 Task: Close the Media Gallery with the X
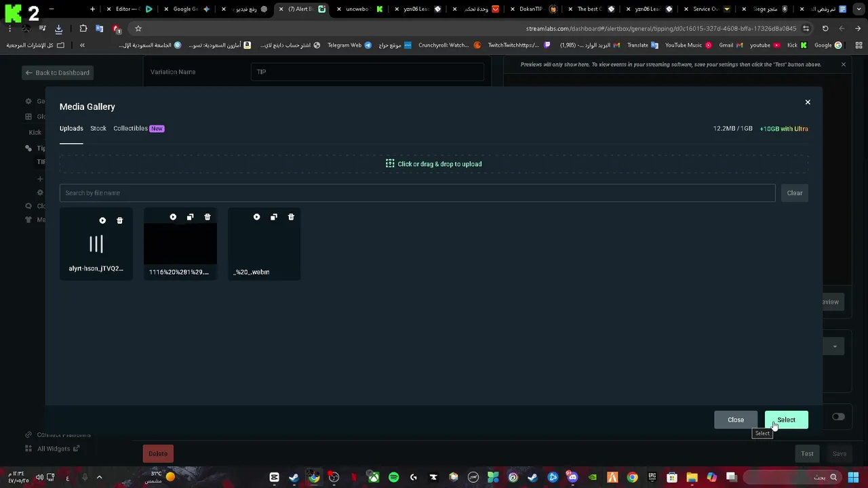click(808, 102)
